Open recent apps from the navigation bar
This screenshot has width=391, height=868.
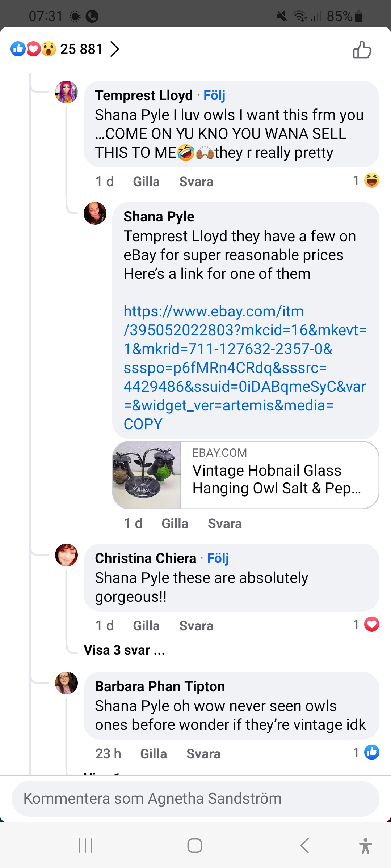coord(86,846)
